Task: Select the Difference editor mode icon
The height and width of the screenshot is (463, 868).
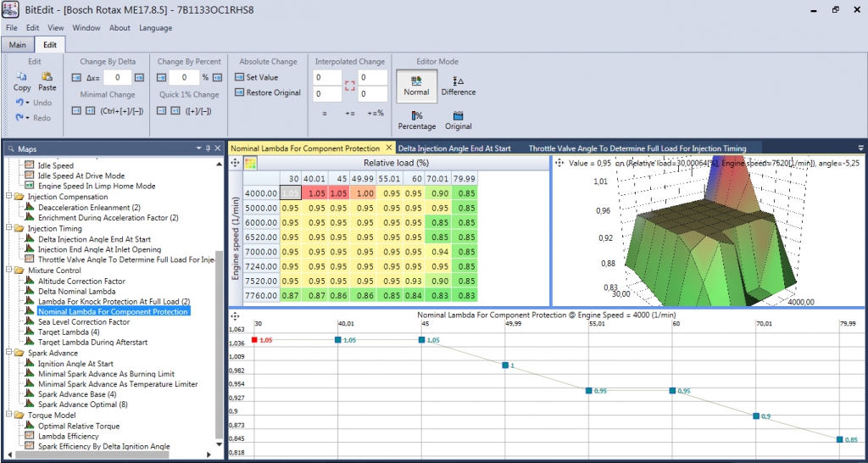Action: [x=458, y=81]
